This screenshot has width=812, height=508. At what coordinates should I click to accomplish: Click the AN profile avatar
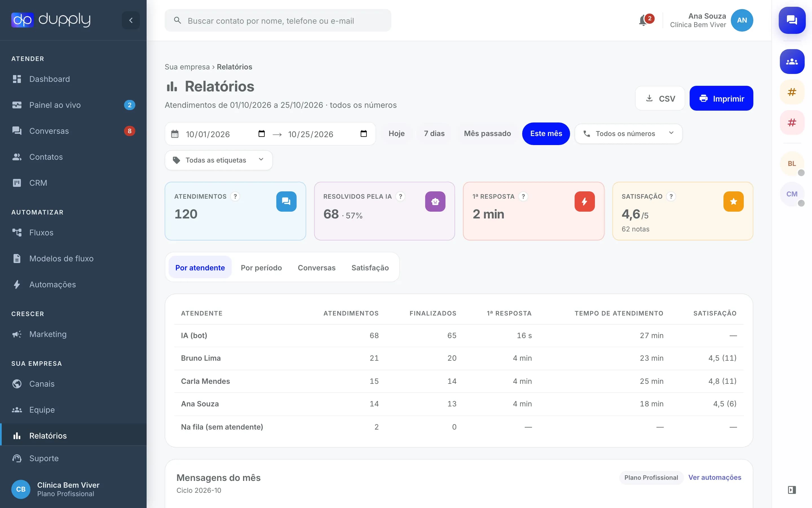742,20
